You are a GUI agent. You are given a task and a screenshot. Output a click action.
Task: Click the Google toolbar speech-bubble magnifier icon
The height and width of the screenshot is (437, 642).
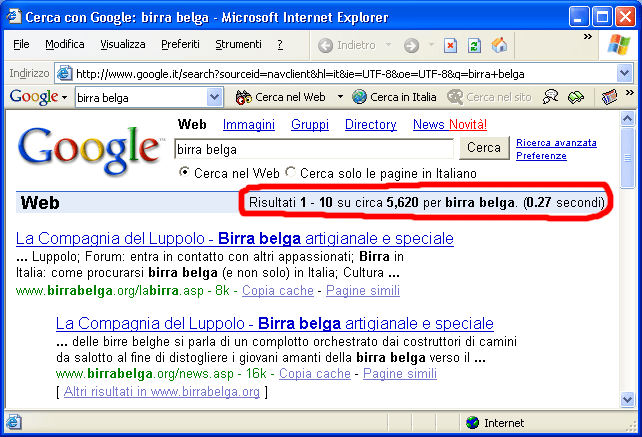[x=551, y=97]
